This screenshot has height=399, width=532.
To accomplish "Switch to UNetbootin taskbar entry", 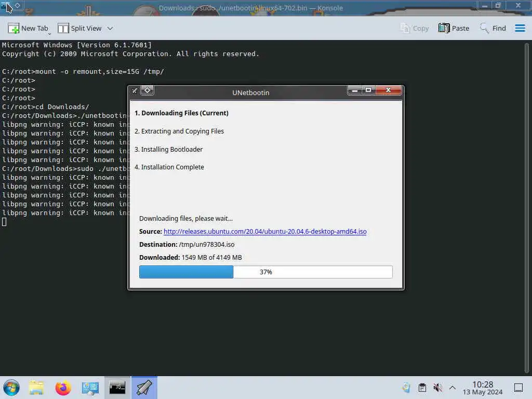I will (x=144, y=388).
